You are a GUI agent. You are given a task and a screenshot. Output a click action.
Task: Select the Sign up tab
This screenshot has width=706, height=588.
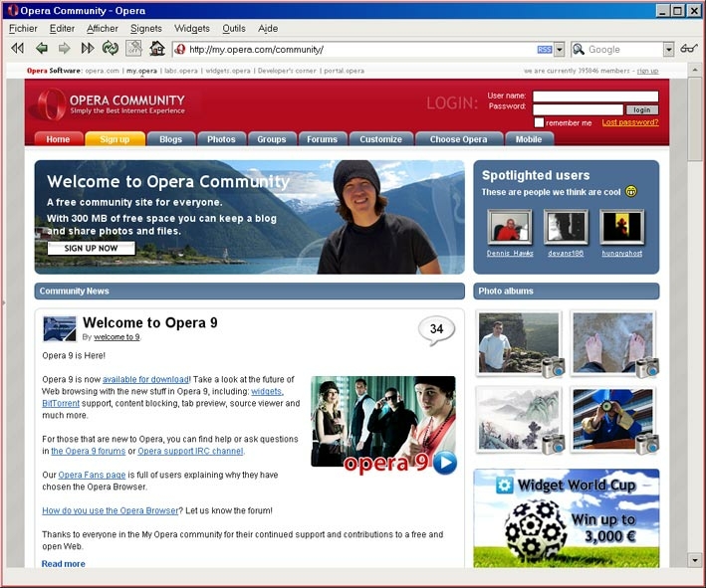115,139
